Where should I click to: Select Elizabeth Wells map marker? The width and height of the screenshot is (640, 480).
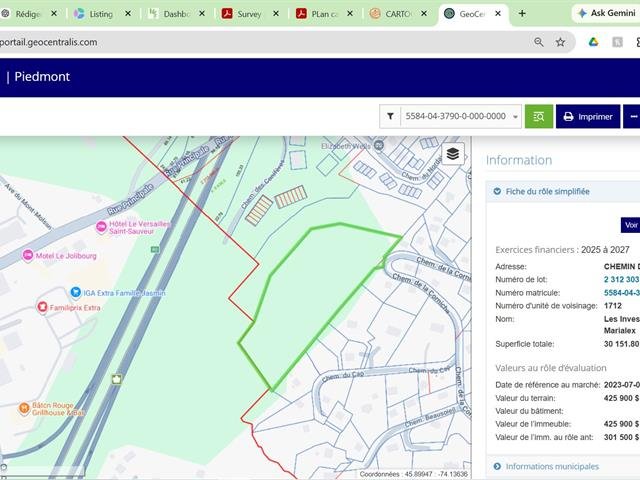pyautogui.click(x=379, y=145)
